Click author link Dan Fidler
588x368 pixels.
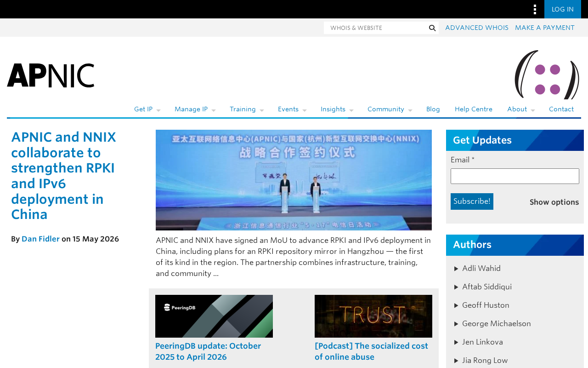(x=40, y=239)
